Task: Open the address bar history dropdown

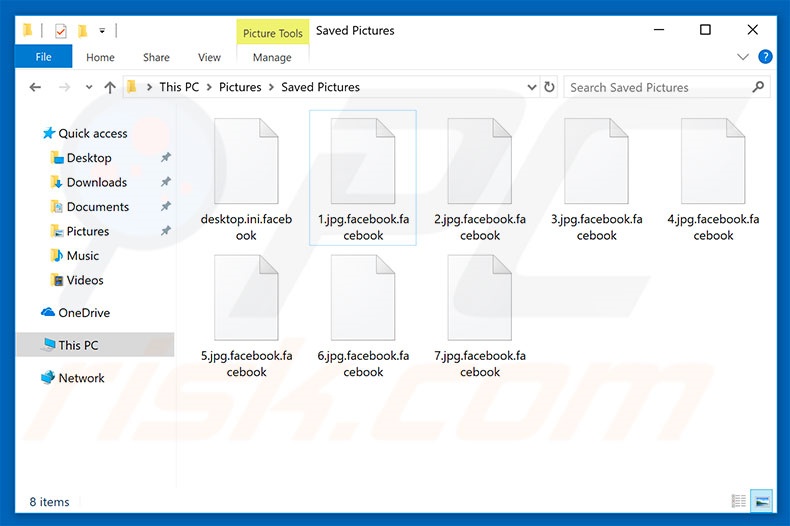Action: click(x=530, y=87)
